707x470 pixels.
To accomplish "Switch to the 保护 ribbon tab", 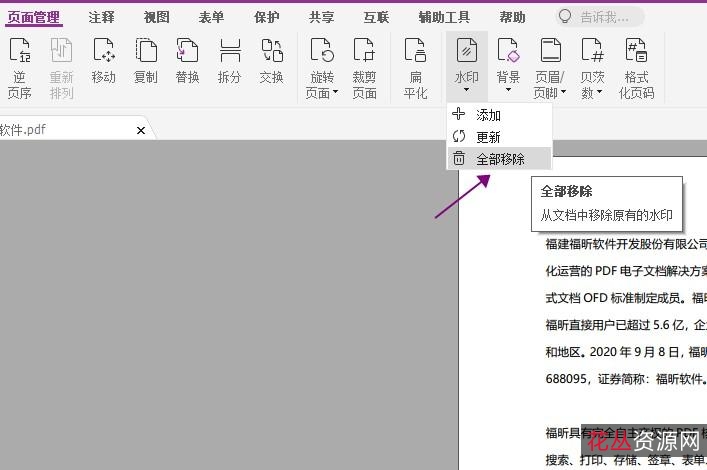I will pos(266,17).
